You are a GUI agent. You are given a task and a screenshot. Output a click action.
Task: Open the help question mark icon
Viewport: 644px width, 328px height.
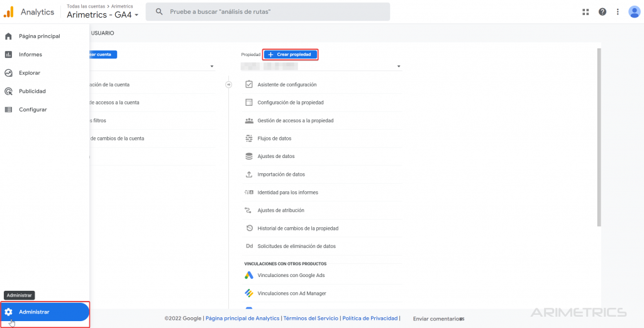[602, 12]
